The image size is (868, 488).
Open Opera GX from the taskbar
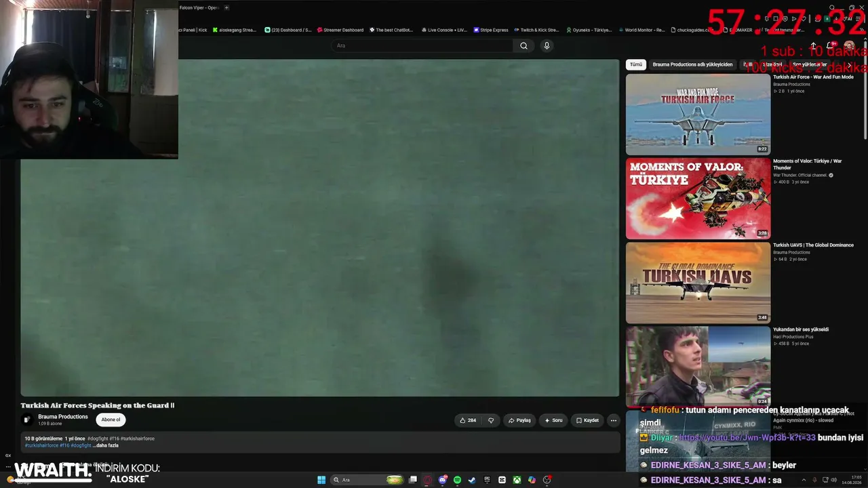(428, 480)
